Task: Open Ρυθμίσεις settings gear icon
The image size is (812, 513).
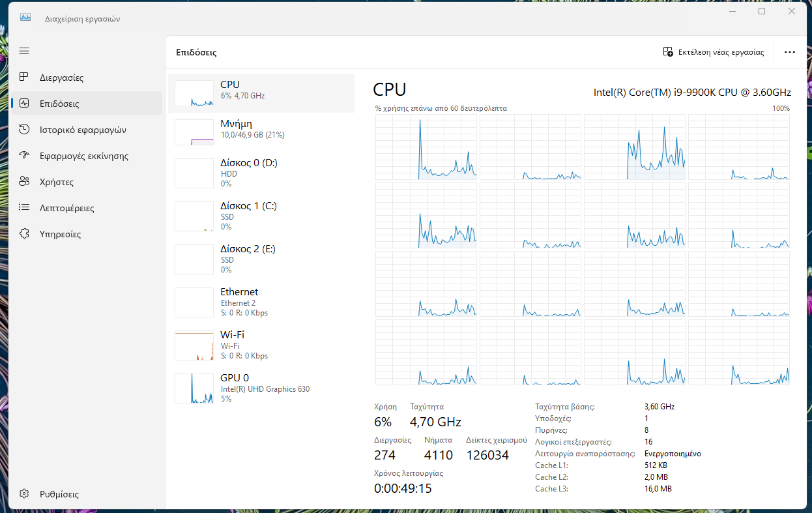Action: point(24,494)
